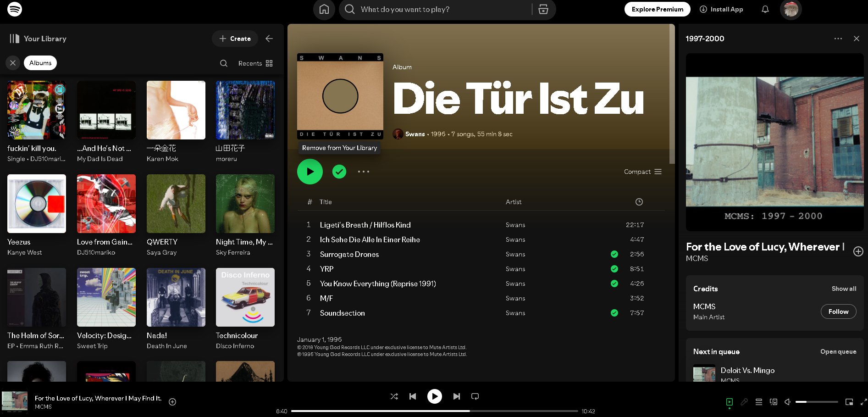The width and height of the screenshot is (868, 417).
Task: Add For the Love of Lucy to library
Action: click(858, 251)
